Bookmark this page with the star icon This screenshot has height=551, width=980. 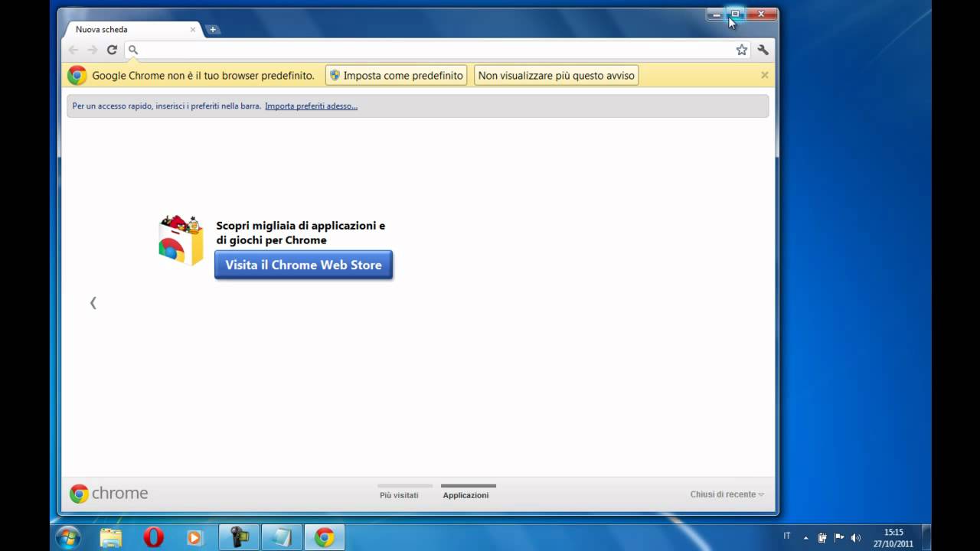point(741,50)
